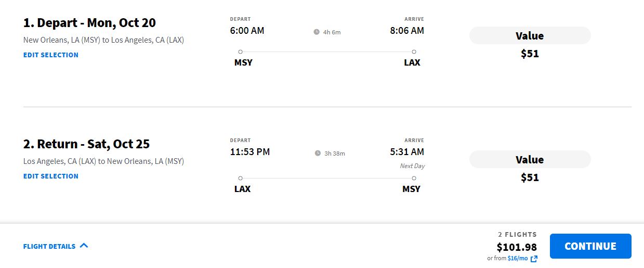The height and width of the screenshot is (268, 644).
Task: Click the LAX destination dot on the departure route
Action: tap(414, 52)
